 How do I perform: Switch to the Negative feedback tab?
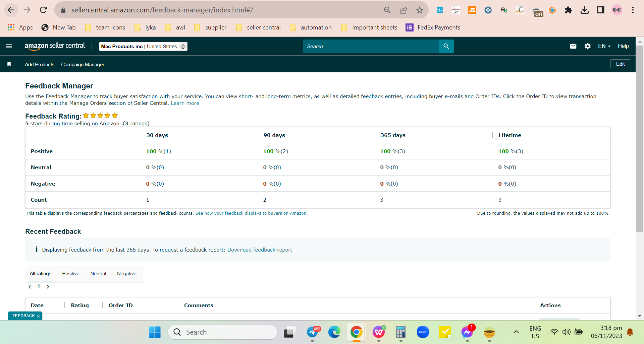127,274
